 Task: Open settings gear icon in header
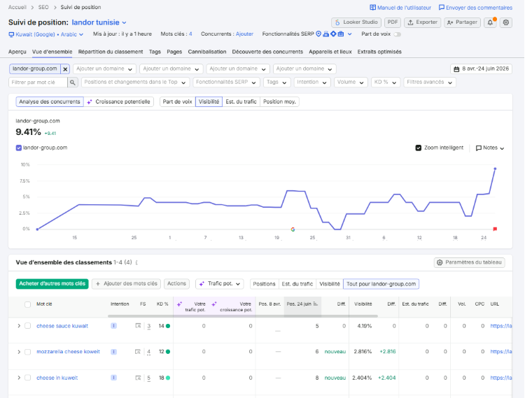point(506,22)
